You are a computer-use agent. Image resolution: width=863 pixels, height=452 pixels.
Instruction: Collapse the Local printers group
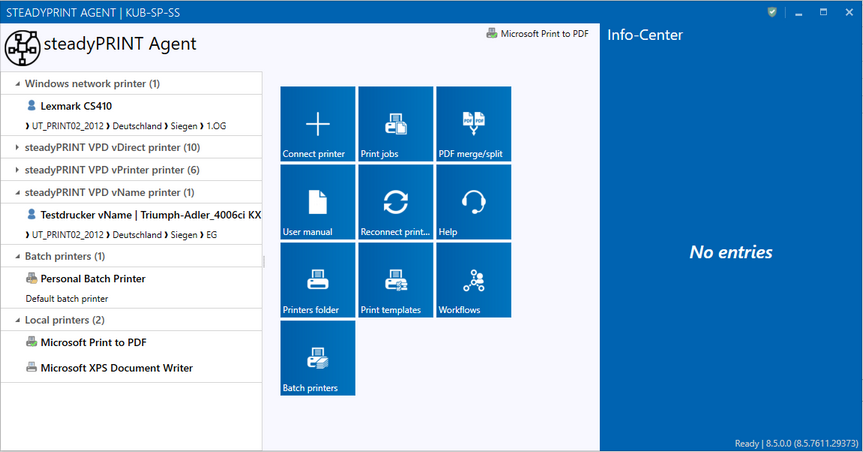(x=17, y=321)
